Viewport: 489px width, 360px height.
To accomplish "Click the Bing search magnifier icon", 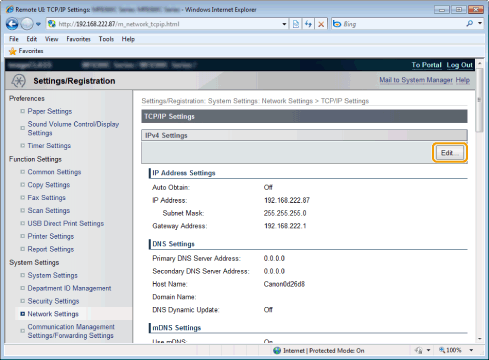I will (470, 24).
